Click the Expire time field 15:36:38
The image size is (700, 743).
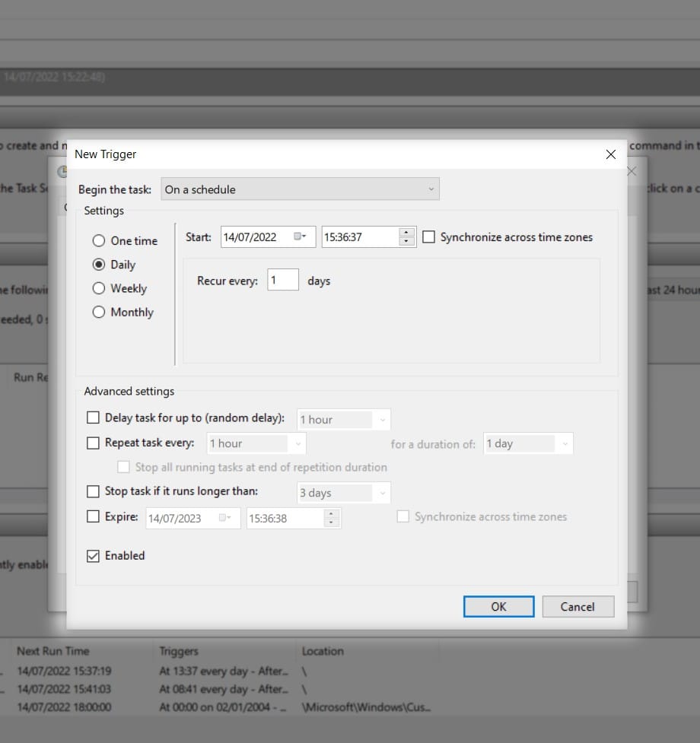[294, 518]
